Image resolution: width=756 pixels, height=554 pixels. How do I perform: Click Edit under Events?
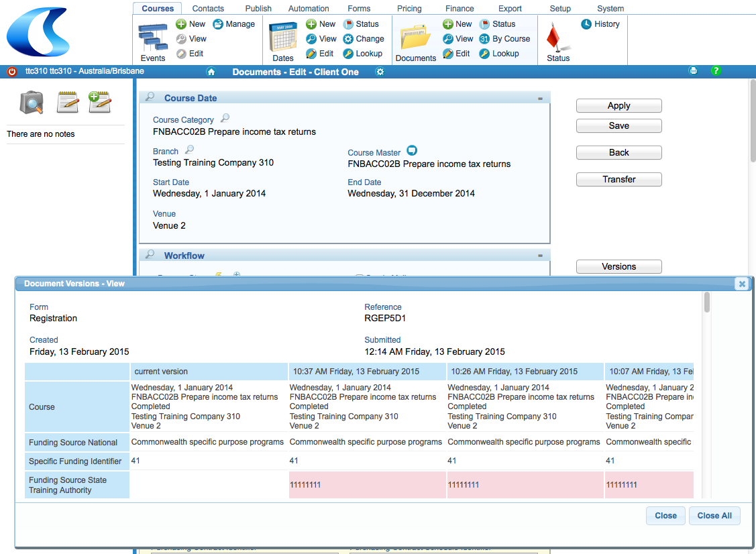click(190, 54)
